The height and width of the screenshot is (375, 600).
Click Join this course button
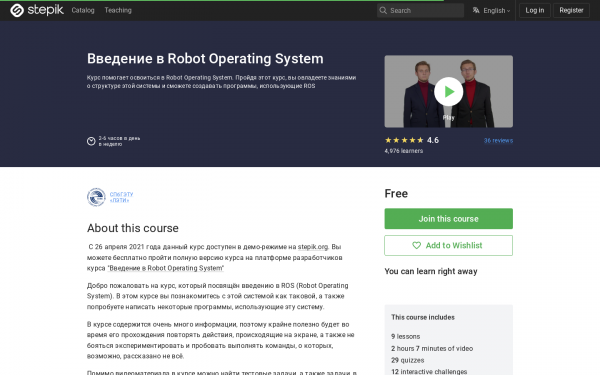coord(448,218)
